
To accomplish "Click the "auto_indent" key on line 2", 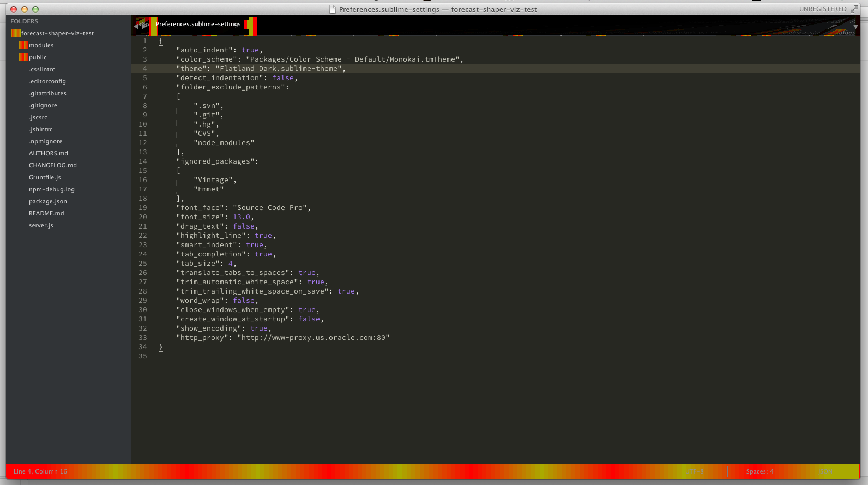I will point(202,50).
